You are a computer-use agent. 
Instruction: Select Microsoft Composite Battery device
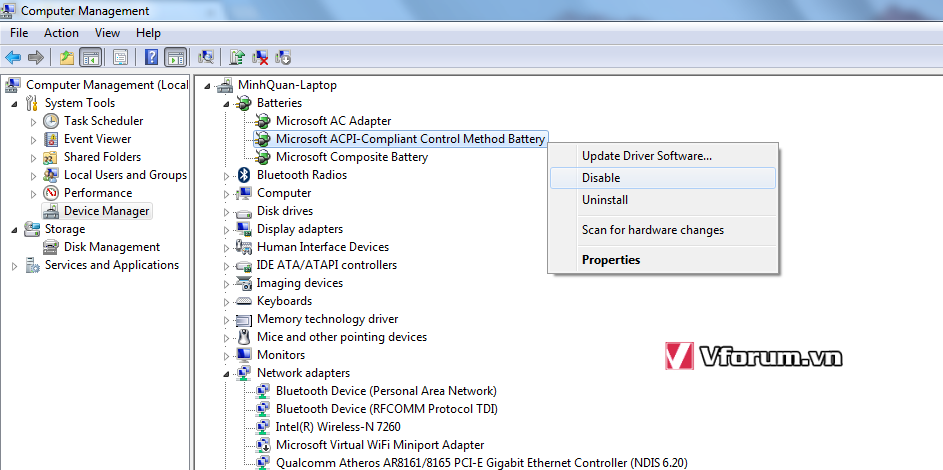pyautogui.click(x=352, y=157)
